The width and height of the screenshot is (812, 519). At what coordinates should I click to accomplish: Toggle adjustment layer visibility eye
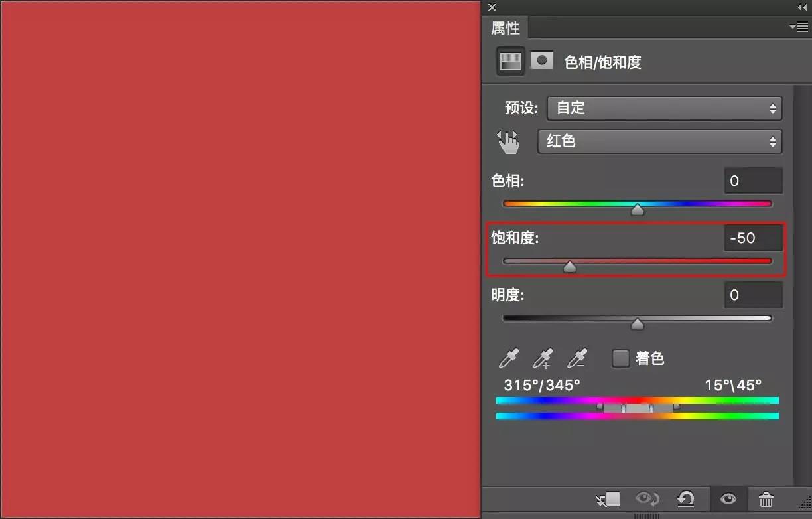click(x=728, y=498)
